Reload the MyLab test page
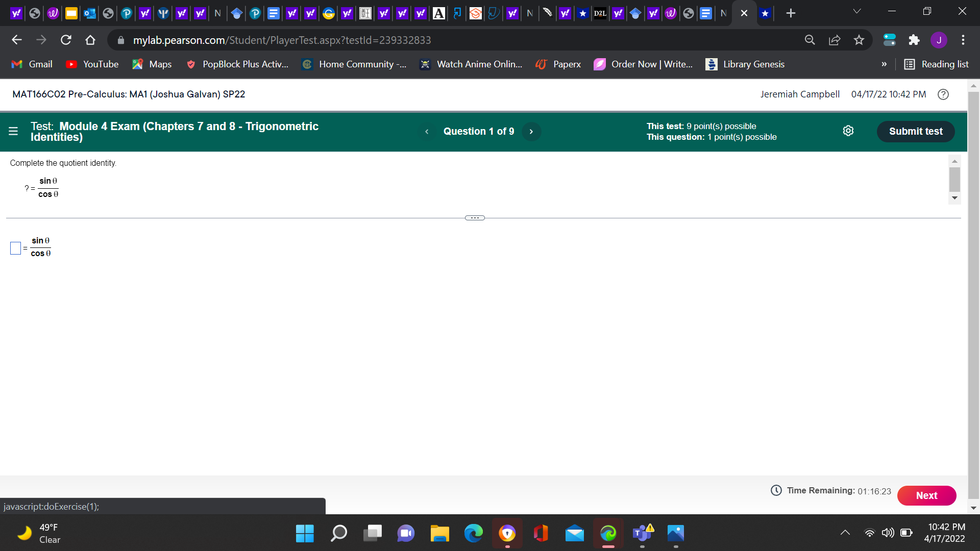The image size is (980, 551). (66, 40)
